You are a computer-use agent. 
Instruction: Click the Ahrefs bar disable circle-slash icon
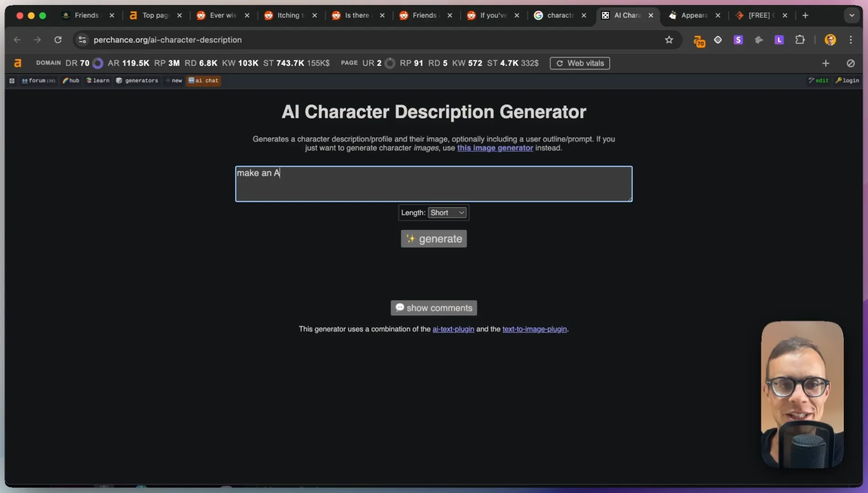(851, 63)
